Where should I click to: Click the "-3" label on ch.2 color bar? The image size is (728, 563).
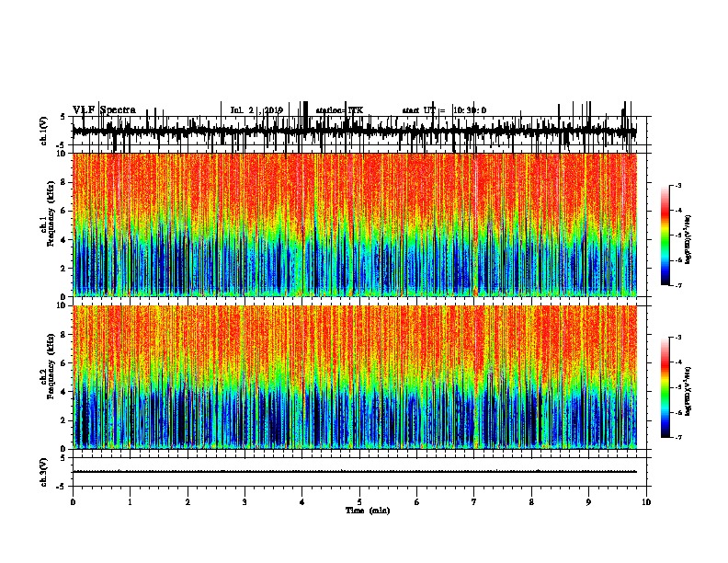coord(677,338)
